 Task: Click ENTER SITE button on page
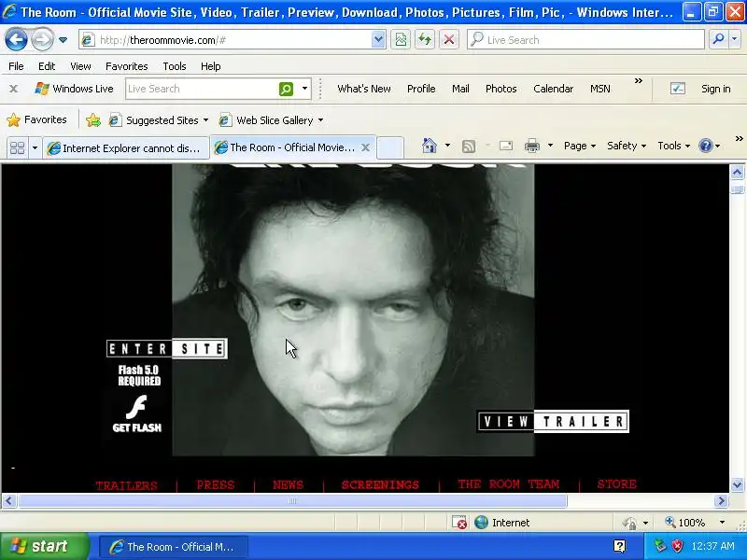167,348
